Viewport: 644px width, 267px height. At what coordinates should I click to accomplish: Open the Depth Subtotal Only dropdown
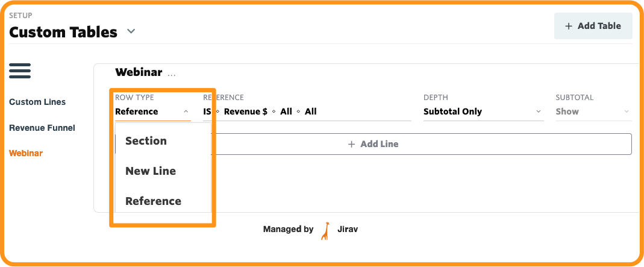pyautogui.click(x=483, y=112)
